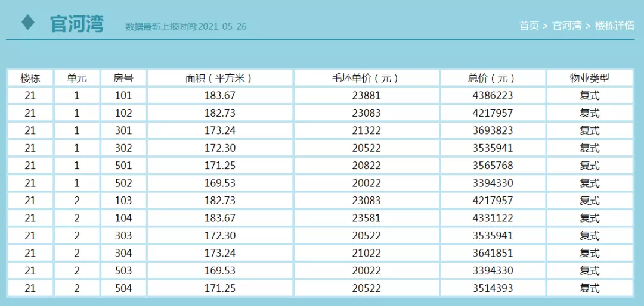
Task: Click total price 4217957 in room 102 row
Action: coord(493,113)
